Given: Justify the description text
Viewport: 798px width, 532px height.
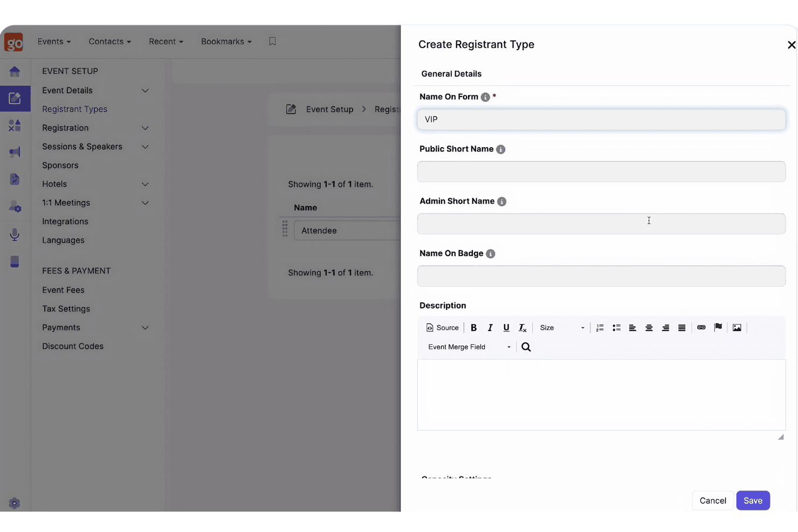Looking at the screenshot, I should [682, 328].
